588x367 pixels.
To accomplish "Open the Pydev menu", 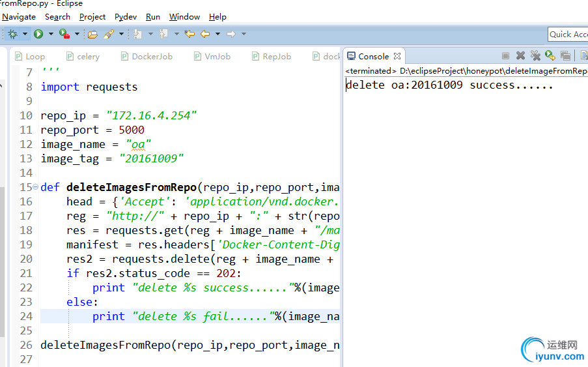I will click(126, 17).
